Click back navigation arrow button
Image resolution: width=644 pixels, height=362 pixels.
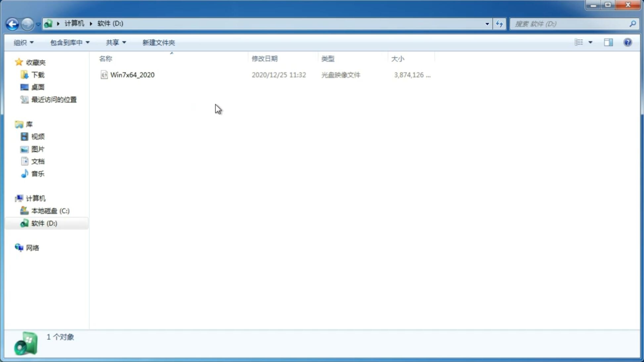12,24
